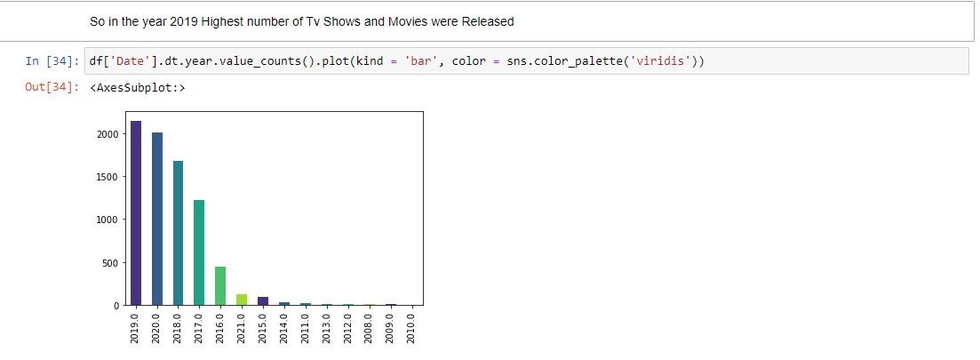Click the Out[34] output prompt
The height and width of the screenshot is (360, 980).
point(52,88)
